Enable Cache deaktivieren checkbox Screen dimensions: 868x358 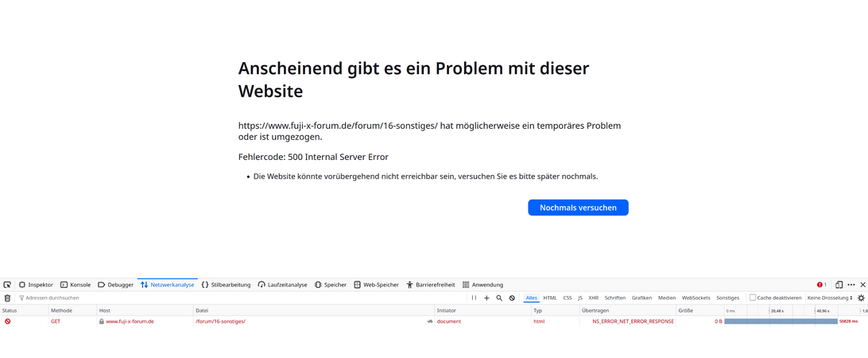tap(753, 298)
